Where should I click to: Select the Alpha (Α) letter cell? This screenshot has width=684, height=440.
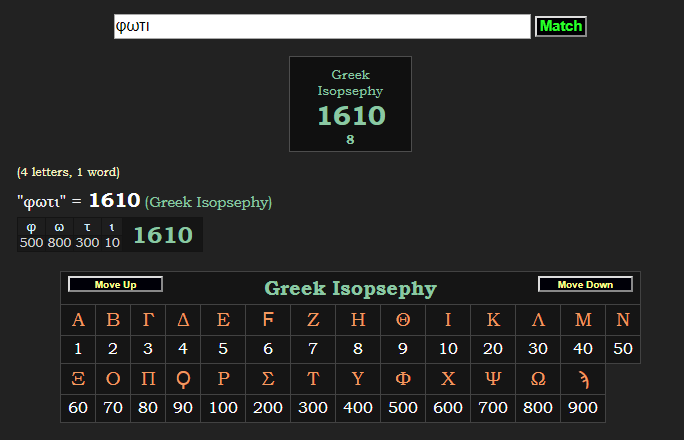[78, 321]
